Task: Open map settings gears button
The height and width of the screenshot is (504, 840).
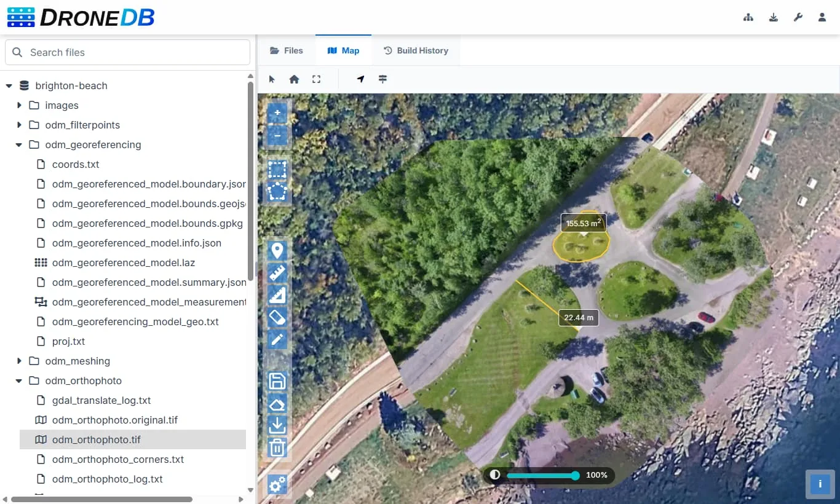Action: (277, 484)
